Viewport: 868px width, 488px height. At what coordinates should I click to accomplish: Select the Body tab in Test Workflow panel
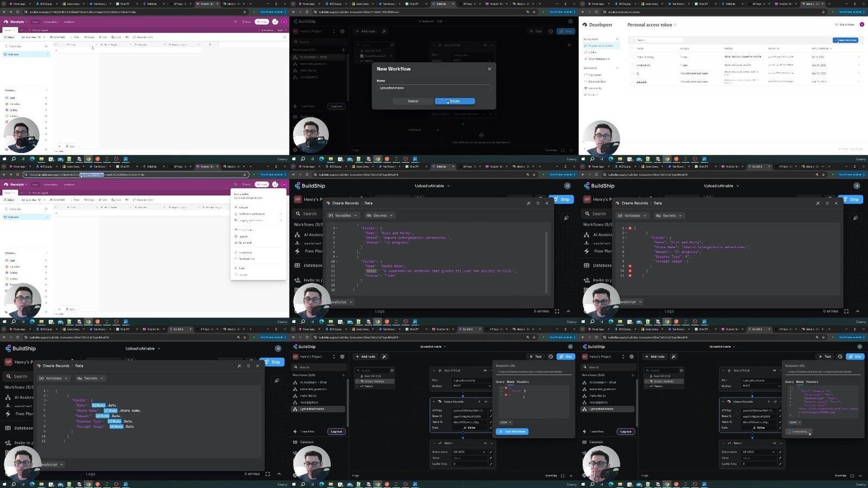pos(510,382)
